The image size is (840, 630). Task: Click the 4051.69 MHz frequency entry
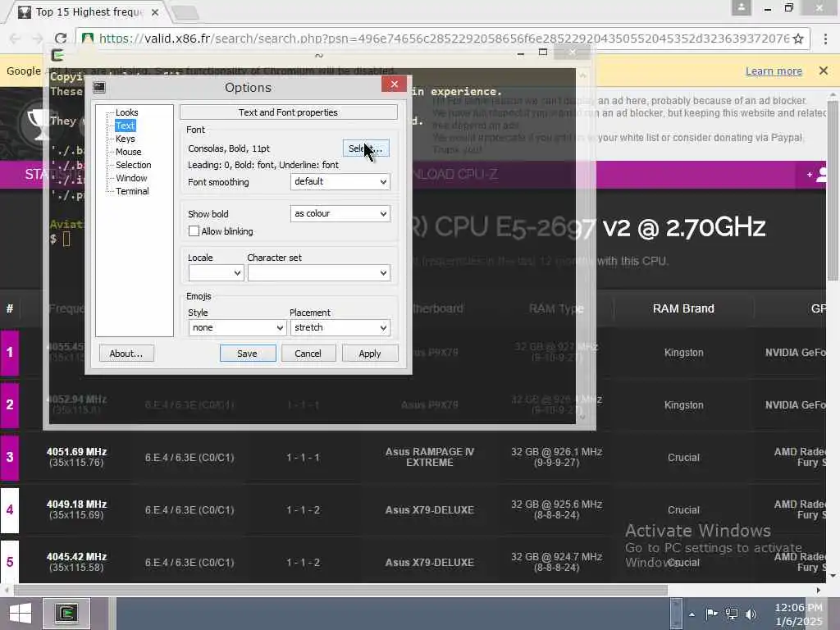point(76,452)
